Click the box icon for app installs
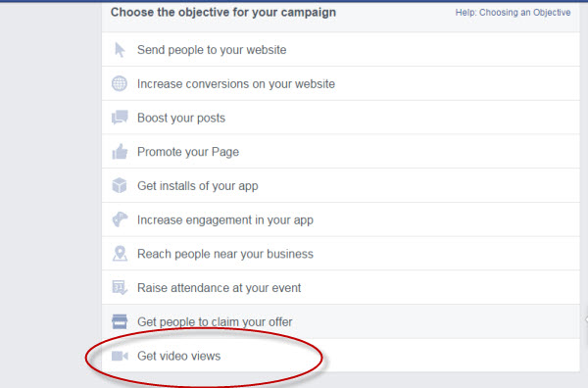Image resolution: width=588 pixels, height=388 pixels. 120,185
